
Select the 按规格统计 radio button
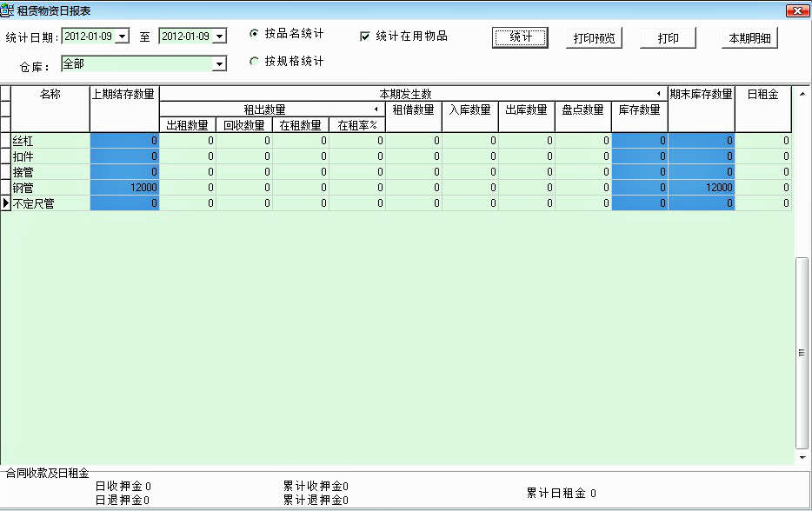point(254,62)
